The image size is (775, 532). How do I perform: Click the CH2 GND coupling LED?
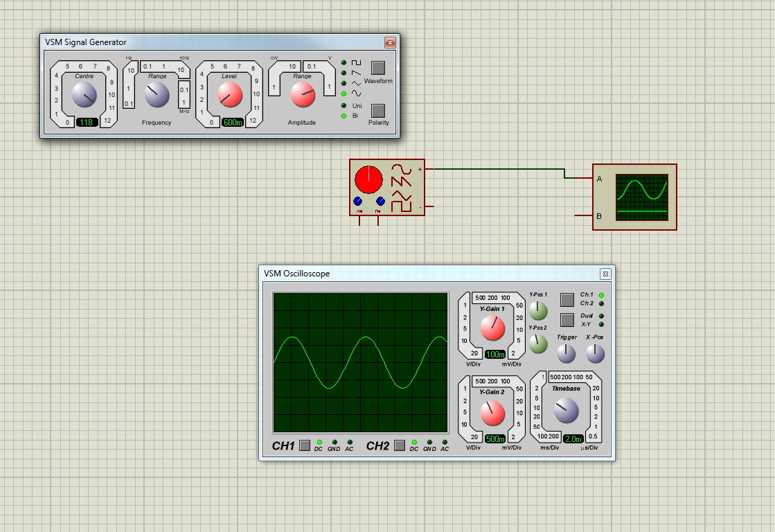click(429, 442)
